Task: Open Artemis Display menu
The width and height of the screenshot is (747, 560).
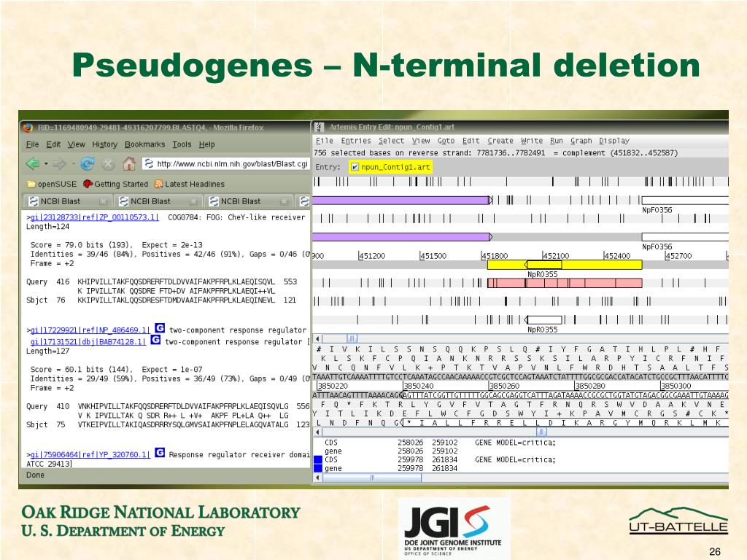Action: tap(614, 141)
